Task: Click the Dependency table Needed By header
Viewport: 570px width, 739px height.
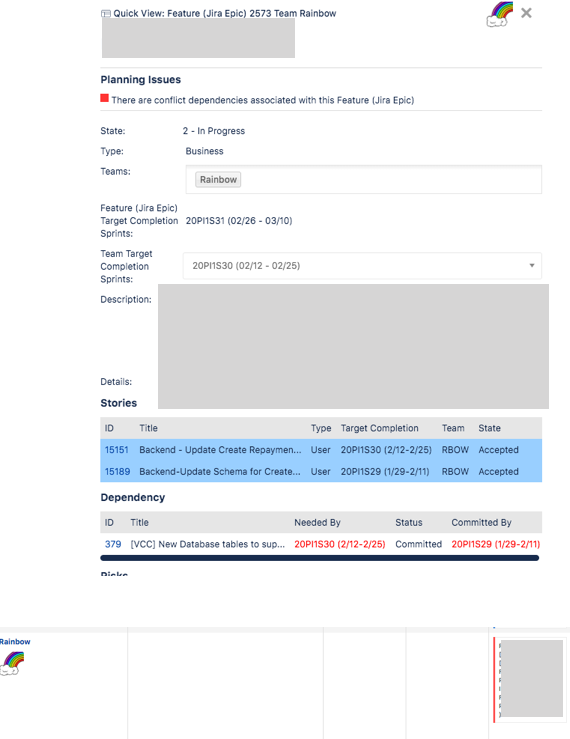Action: pyautogui.click(x=317, y=523)
